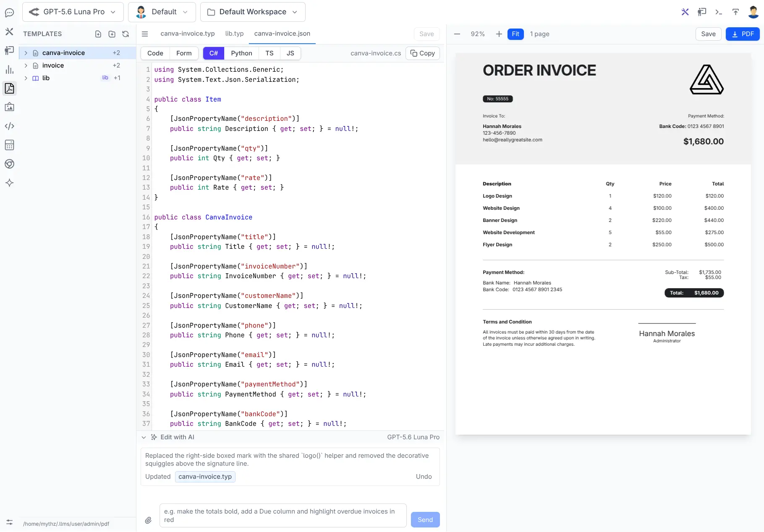764x532 pixels.
Task: Click the AI edit prompt input field
Action: click(x=283, y=516)
